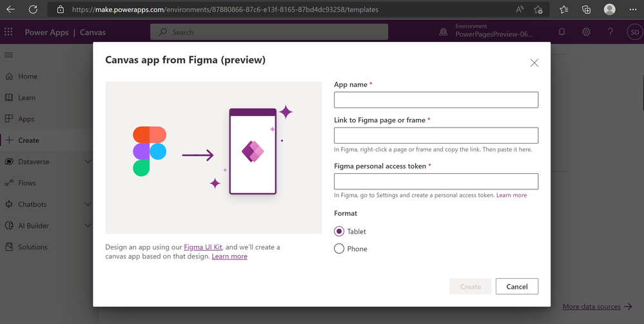Open the Environment picker icon

pyautogui.click(x=443, y=32)
